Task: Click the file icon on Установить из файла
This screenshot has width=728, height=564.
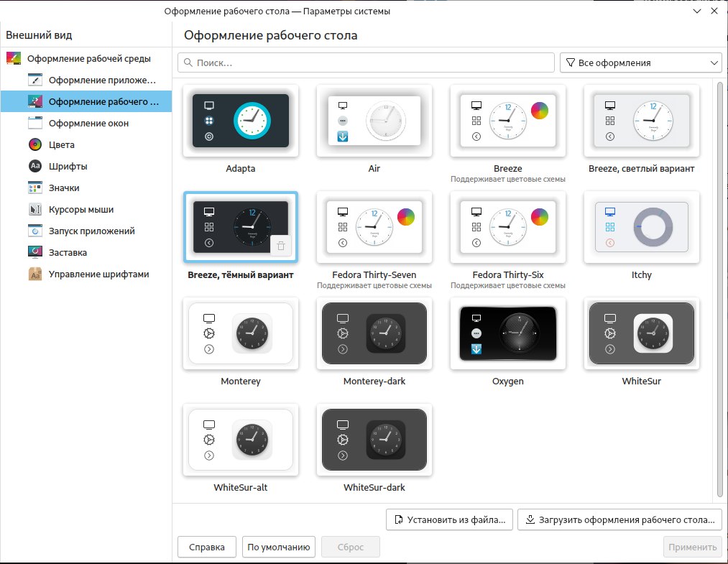Action: [x=398, y=519]
